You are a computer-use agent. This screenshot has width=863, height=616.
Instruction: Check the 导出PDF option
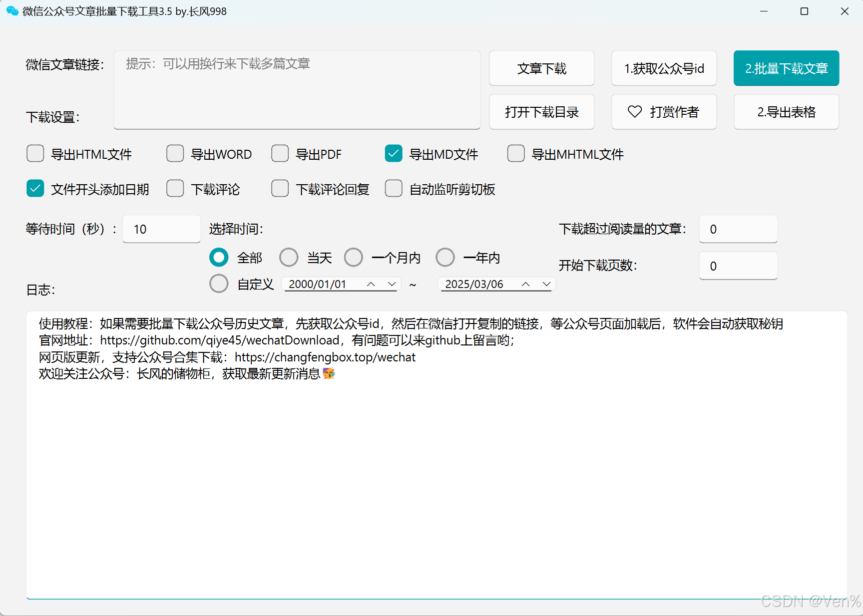280,154
